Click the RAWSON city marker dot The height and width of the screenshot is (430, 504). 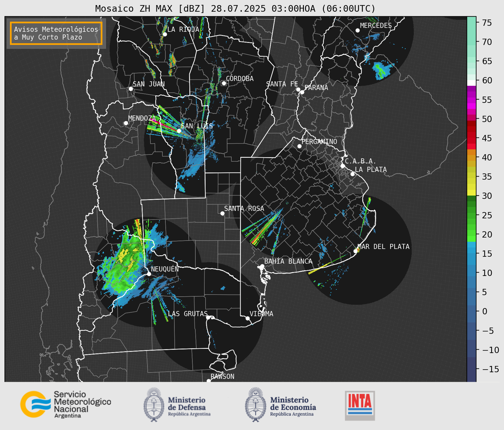click(x=209, y=381)
